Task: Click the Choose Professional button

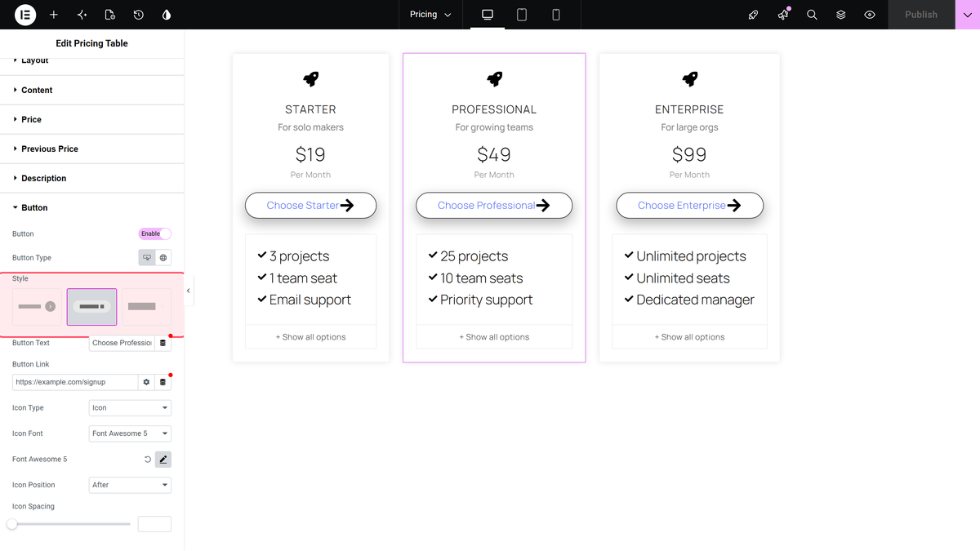Action: click(x=494, y=206)
